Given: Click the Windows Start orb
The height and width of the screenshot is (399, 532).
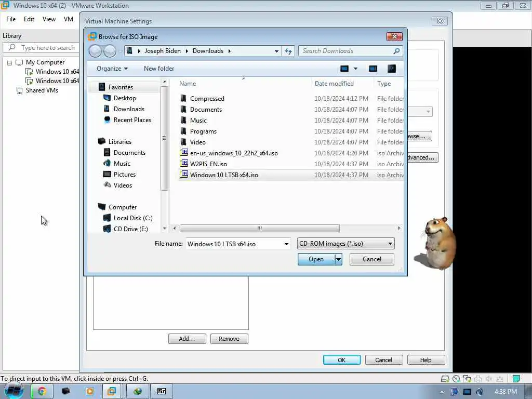Looking at the screenshot, I should [14, 391].
